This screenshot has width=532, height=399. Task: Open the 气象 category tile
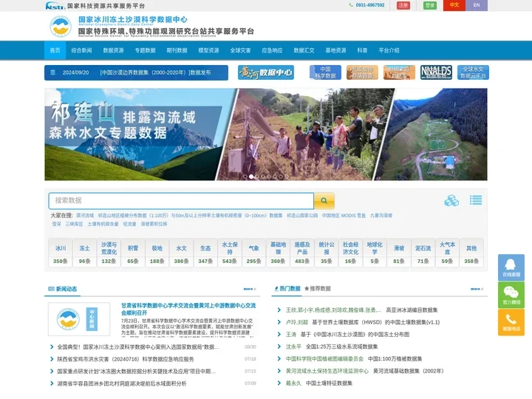coord(253,253)
